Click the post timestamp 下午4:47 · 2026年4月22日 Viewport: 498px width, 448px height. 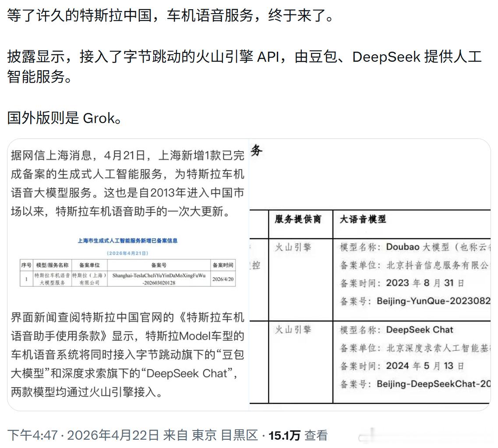(x=83, y=435)
